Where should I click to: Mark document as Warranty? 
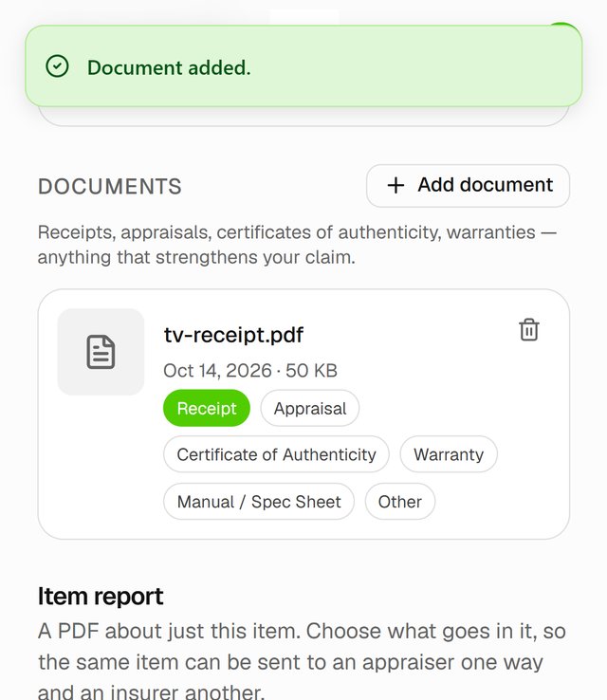(449, 454)
